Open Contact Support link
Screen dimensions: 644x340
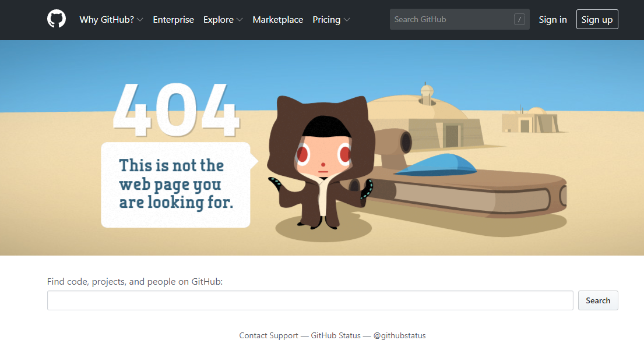269,335
